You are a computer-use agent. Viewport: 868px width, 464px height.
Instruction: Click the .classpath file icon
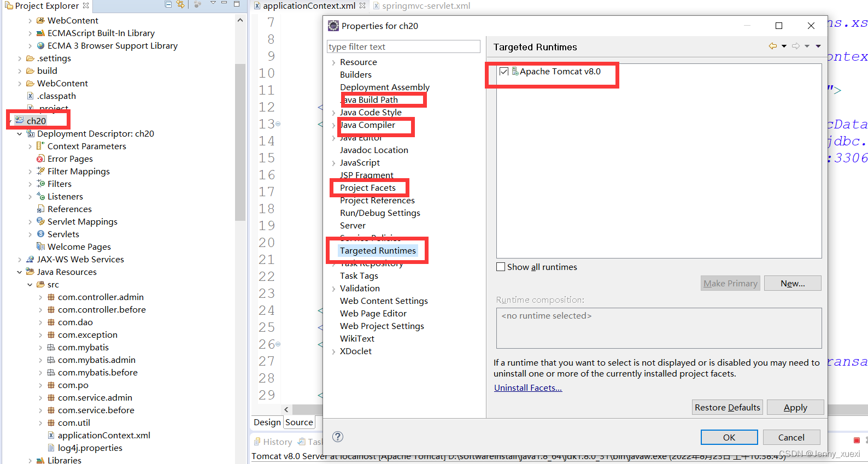tap(31, 96)
